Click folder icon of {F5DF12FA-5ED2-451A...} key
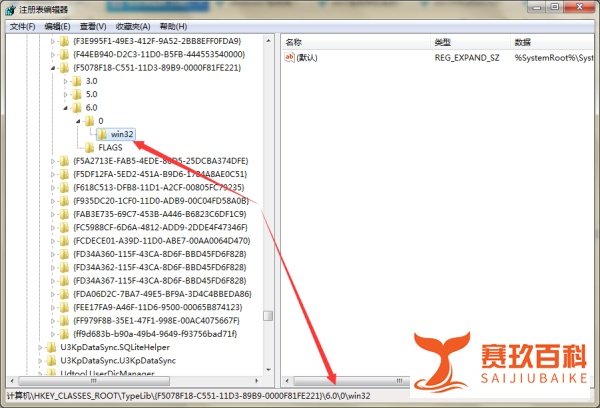600x408 pixels. tap(64, 174)
